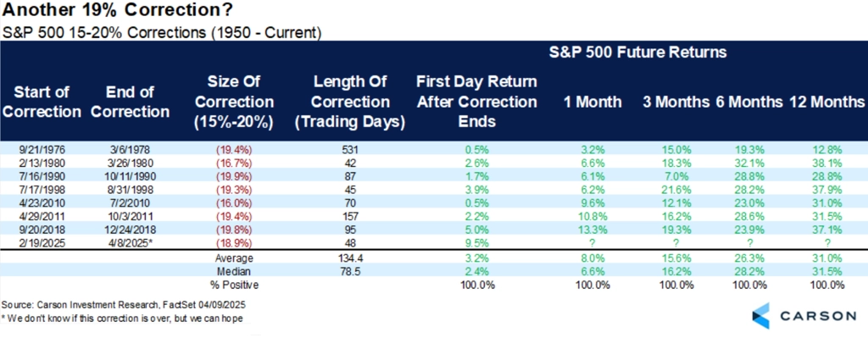This screenshot has height=338, width=868.
Task: Click the CARSON brand text
Action: click(816, 316)
